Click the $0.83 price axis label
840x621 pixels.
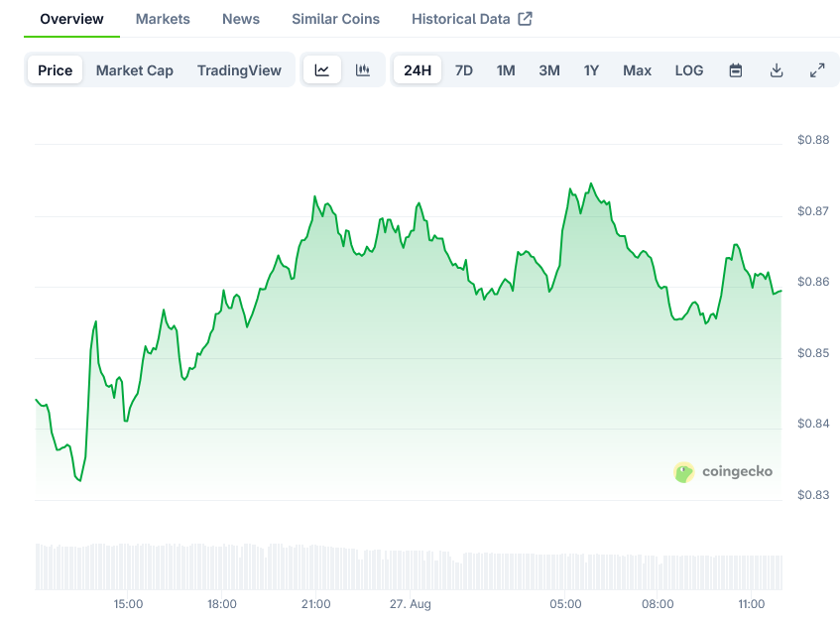[813, 495]
